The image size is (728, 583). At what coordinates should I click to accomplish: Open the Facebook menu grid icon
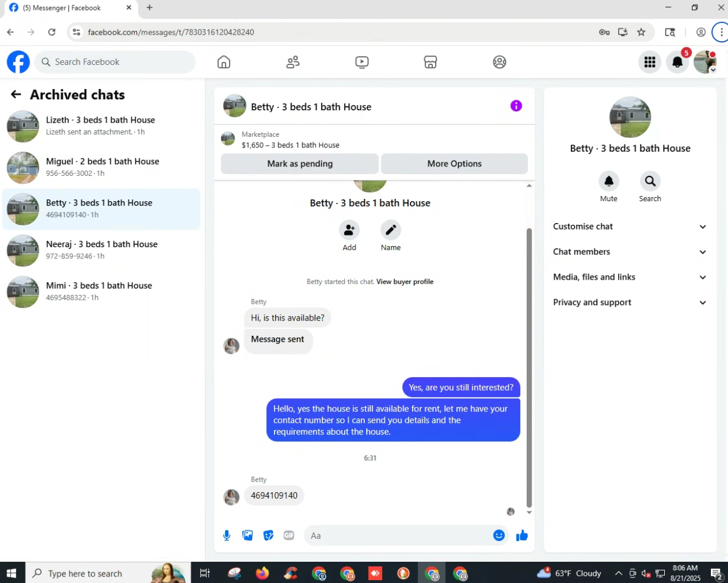[649, 62]
